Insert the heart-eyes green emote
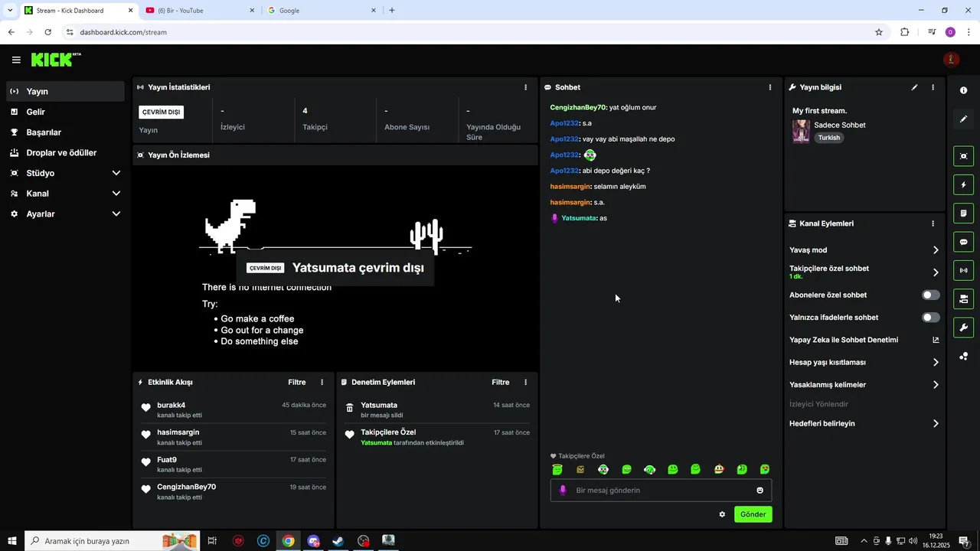The width and height of the screenshot is (980, 551). pos(765,469)
